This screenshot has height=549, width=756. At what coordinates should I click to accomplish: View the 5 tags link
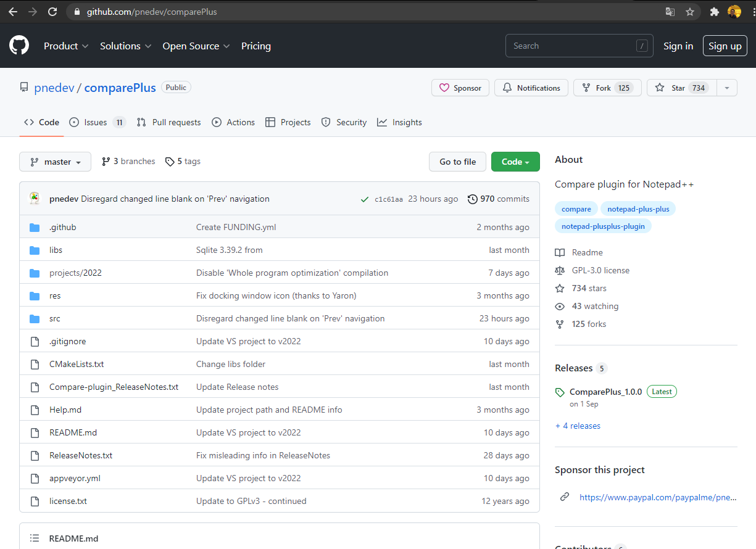183,162
